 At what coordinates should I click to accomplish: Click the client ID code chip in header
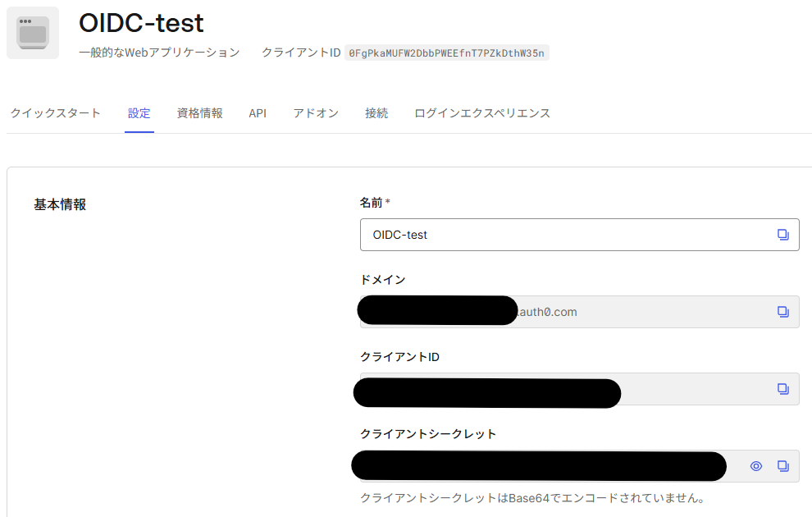click(x=446, y=53)
